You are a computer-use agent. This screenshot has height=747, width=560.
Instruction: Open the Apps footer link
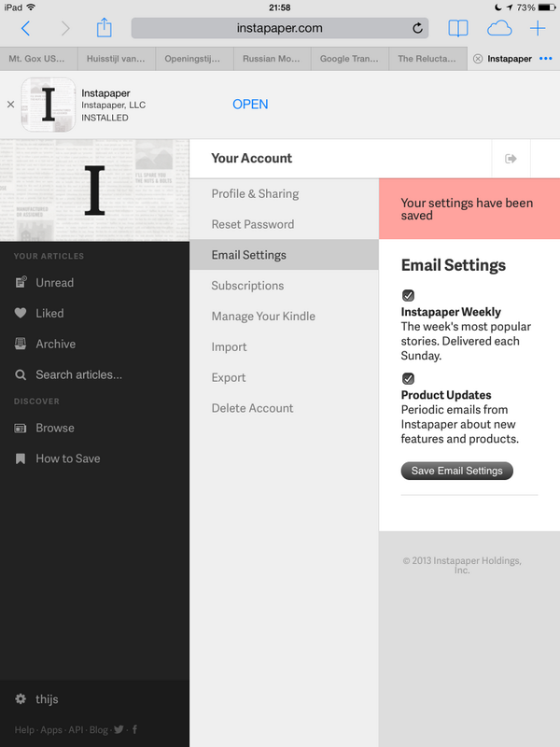coord(51,730)
